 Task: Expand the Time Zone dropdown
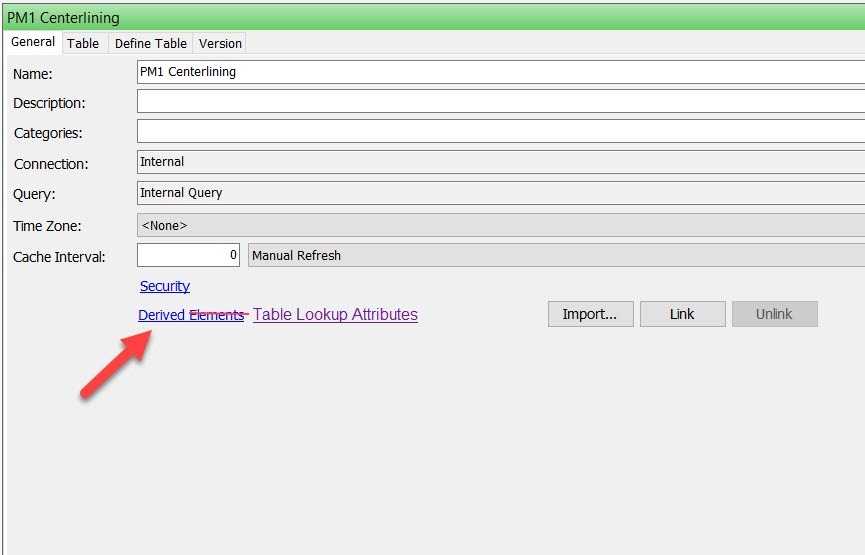pos(500,226)
